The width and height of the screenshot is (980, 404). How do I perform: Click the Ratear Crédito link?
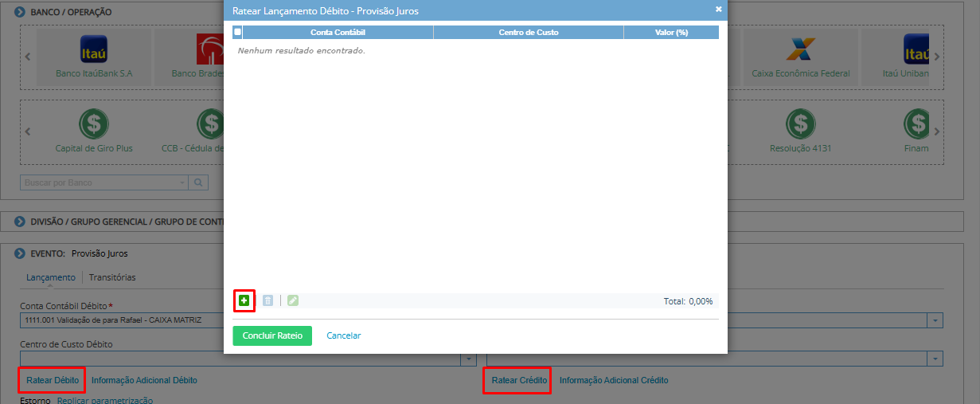tap(519, 380)
